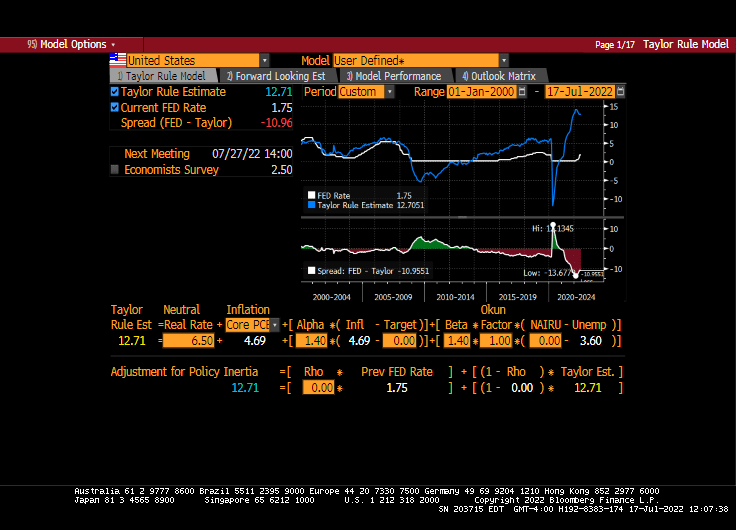Screen dimensions: 736x530
Task: Uncheck the Current FED Rate checkbox
Action: [x=115, y=107]
